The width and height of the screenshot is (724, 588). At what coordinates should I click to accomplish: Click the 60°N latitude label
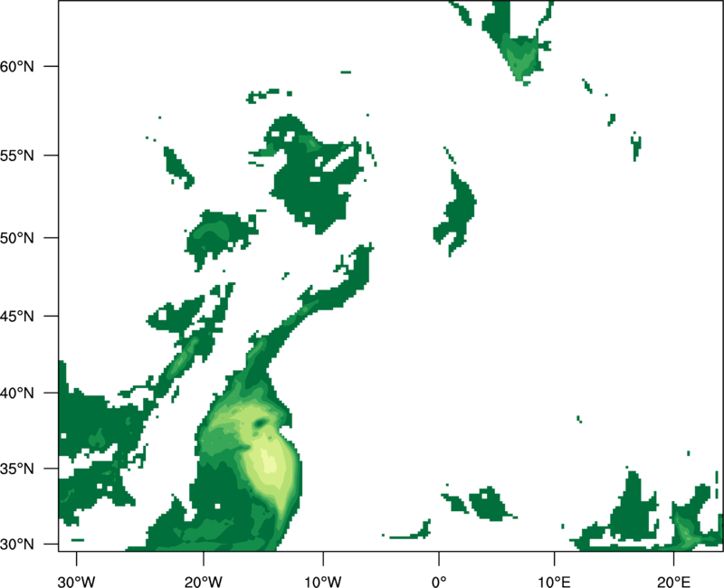17,66
